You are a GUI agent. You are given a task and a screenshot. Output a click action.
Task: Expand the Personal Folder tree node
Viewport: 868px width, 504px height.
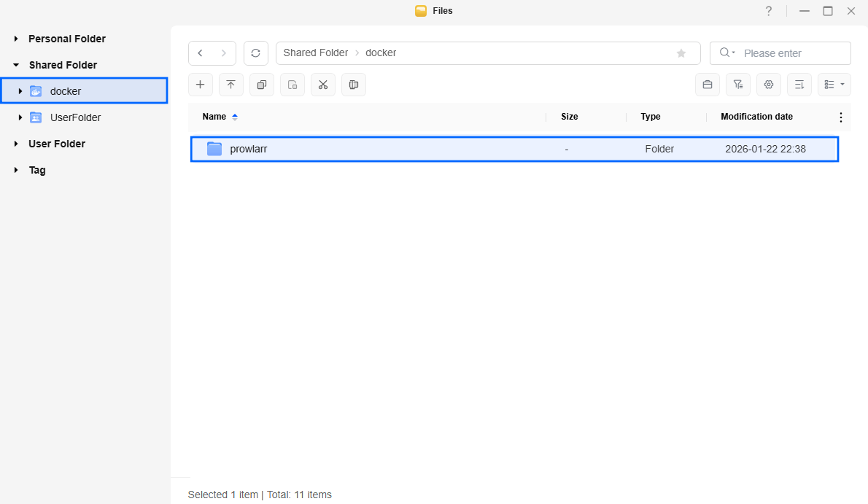tap(16, 39)
